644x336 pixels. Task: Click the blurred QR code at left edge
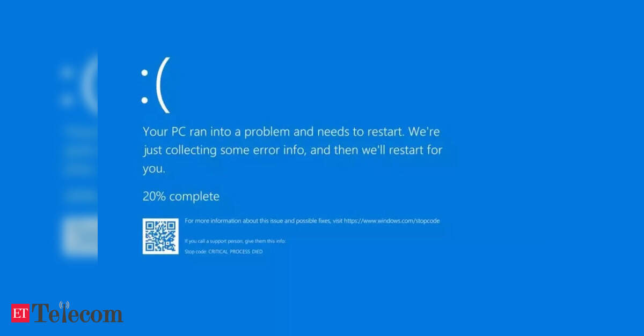coord(79,235)
